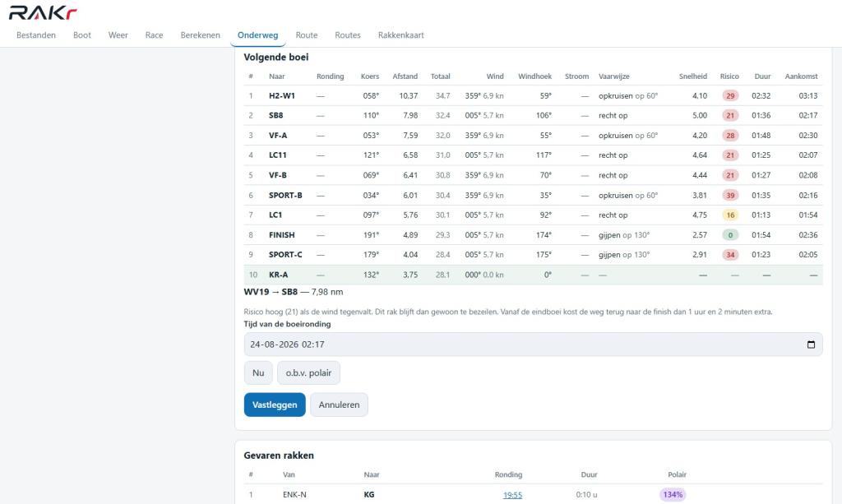Set time with the Nu button
842x504 pixels.
tap(258, 373)
